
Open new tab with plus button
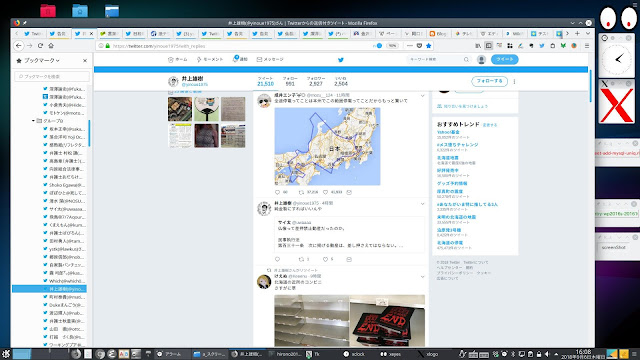pyautogui.click(x=577, y=33)
